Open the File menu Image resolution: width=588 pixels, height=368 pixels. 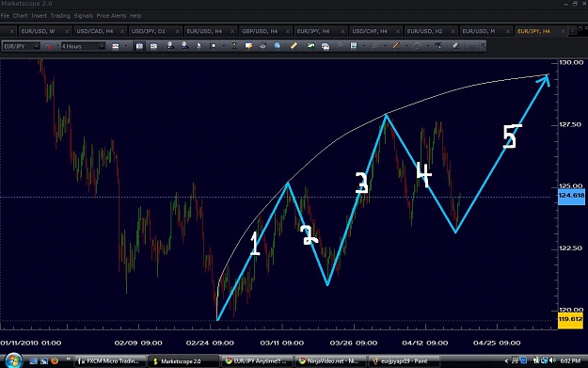5,16
